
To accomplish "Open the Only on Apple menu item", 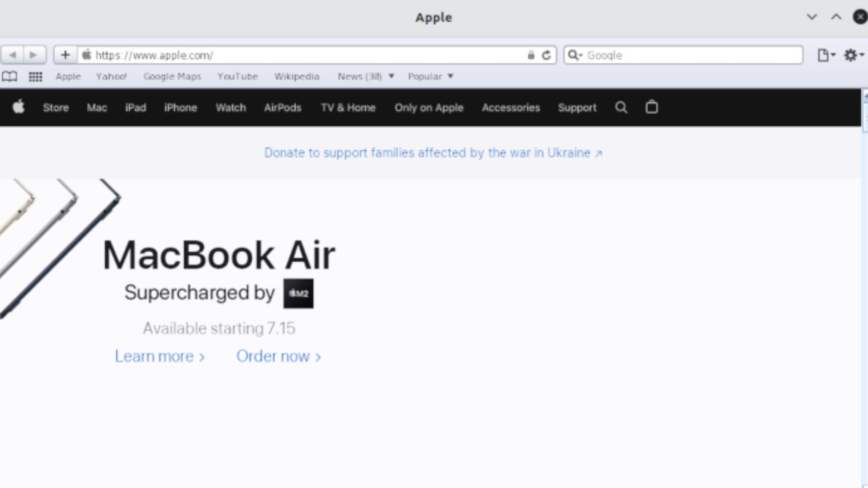I will (x=429, y=108).
